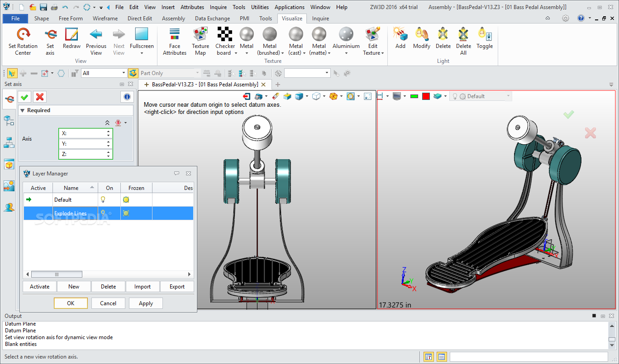This screenshot has height=364, width=619.
Task: Open Set axis info help icon
Action: (127, 97)
